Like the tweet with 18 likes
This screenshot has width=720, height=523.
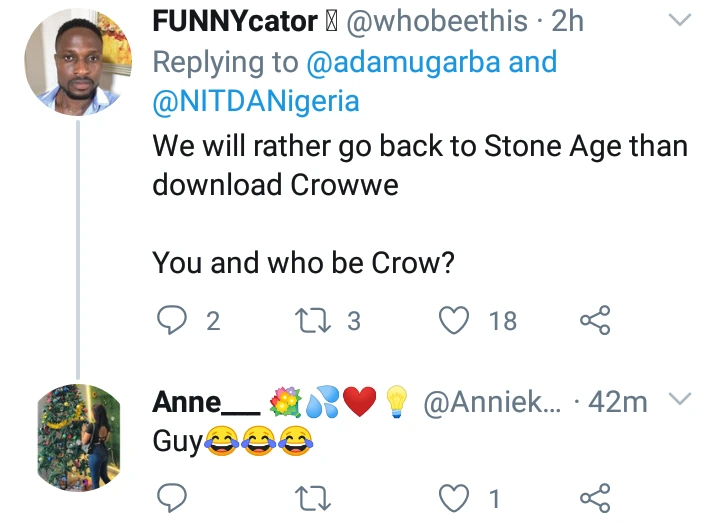coord(455,320)
